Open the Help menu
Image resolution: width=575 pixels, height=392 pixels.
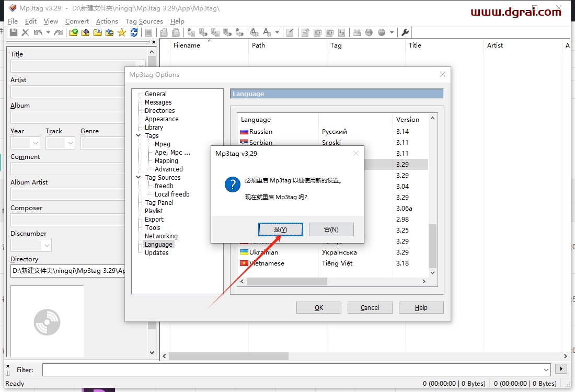(178, 21)
